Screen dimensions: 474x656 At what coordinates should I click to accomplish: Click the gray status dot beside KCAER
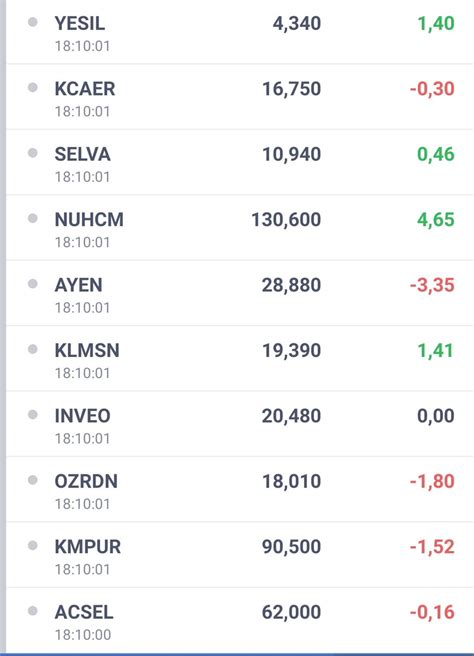[33, 87]
